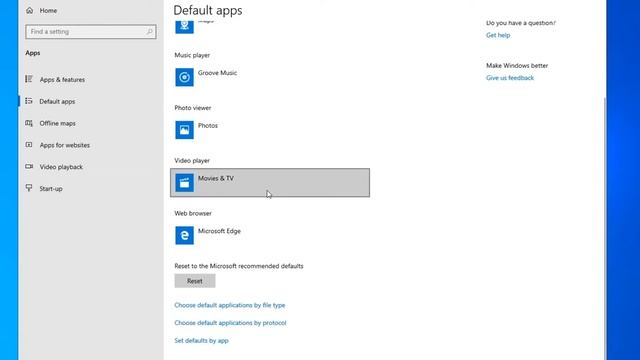Viewport: 640px width, 360px height.
Task: Click the Groove Music app icon
Action: tap(184, 77)
